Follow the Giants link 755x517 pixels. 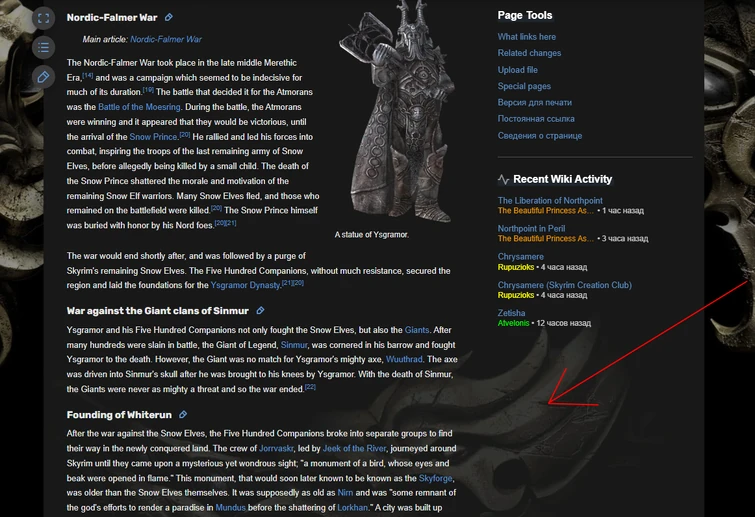(417, 330)
